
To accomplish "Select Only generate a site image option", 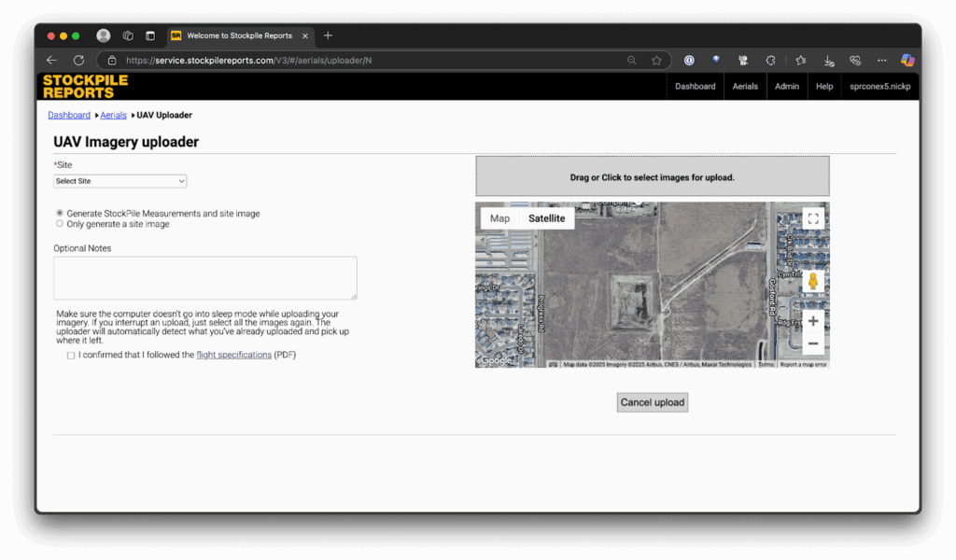I will [x=60, y=224].
